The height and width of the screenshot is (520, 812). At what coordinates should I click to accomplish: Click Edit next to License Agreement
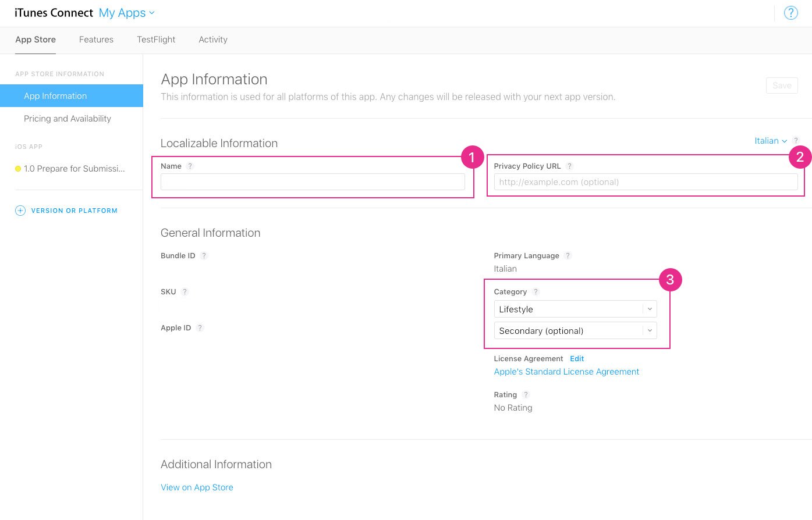click(x=577, y=359)
